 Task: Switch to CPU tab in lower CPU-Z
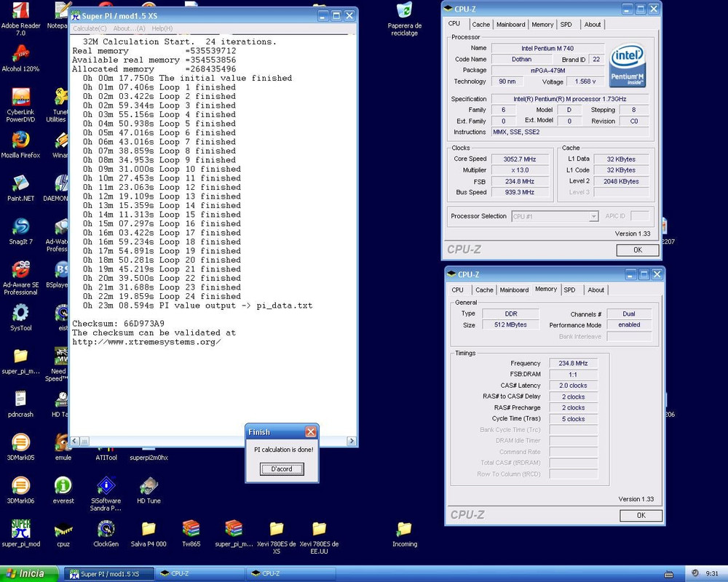pos(457,290)
